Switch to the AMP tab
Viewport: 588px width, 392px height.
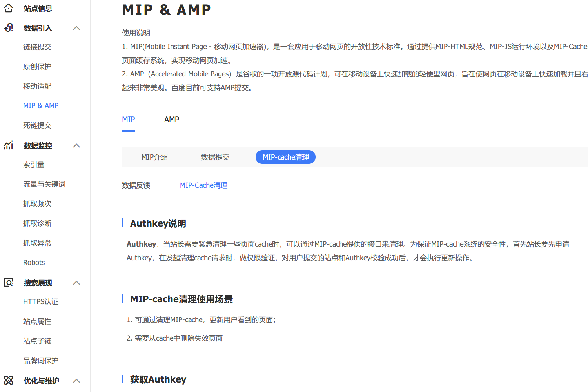click(x=172, y=119)
